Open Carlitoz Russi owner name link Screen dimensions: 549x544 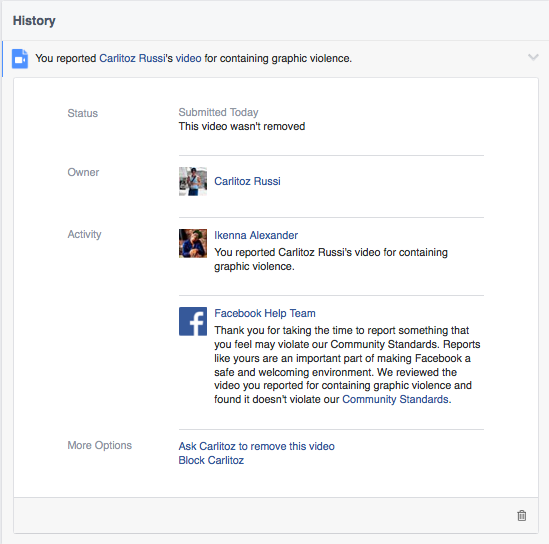pyautogui.click(x=247, y=181)
